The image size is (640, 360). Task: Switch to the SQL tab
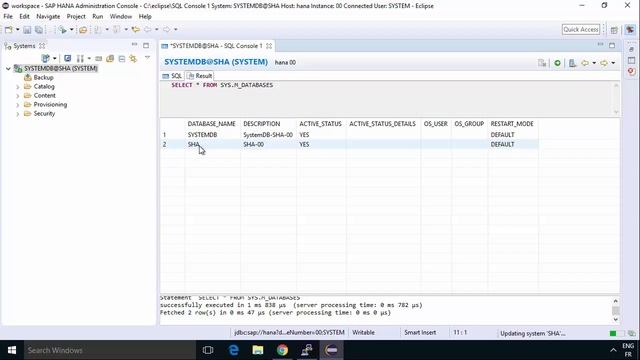[x=172, y=76]
